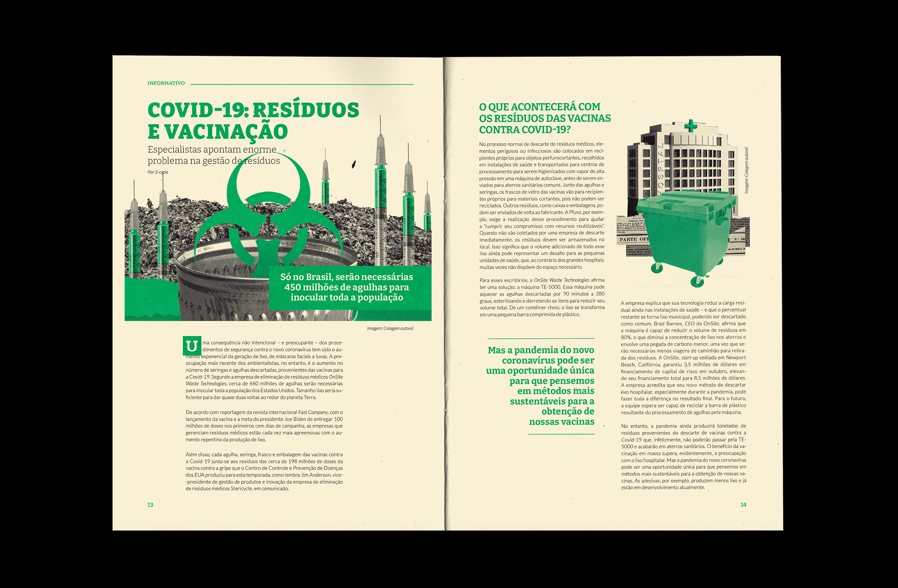Image resolution: width=898 pixels, height=588 pixels.
Task: Click the flying bird silhouette
Action: [354, 164]
